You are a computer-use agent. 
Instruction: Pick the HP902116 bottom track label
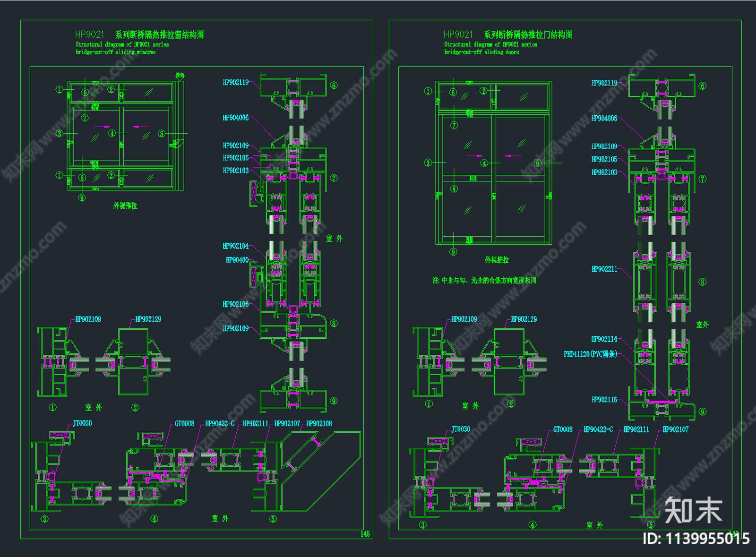(604, 400)
